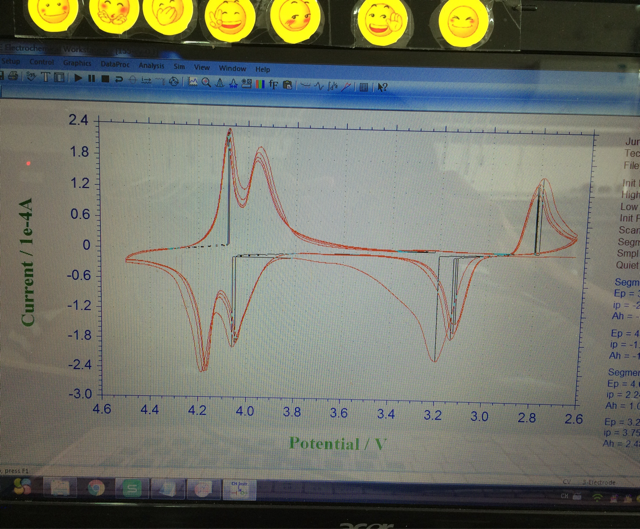Screen dimensions: 640x529
Task: Click the Integration toolbar icon
Action: pyautogui.click(x=333, y=86)
